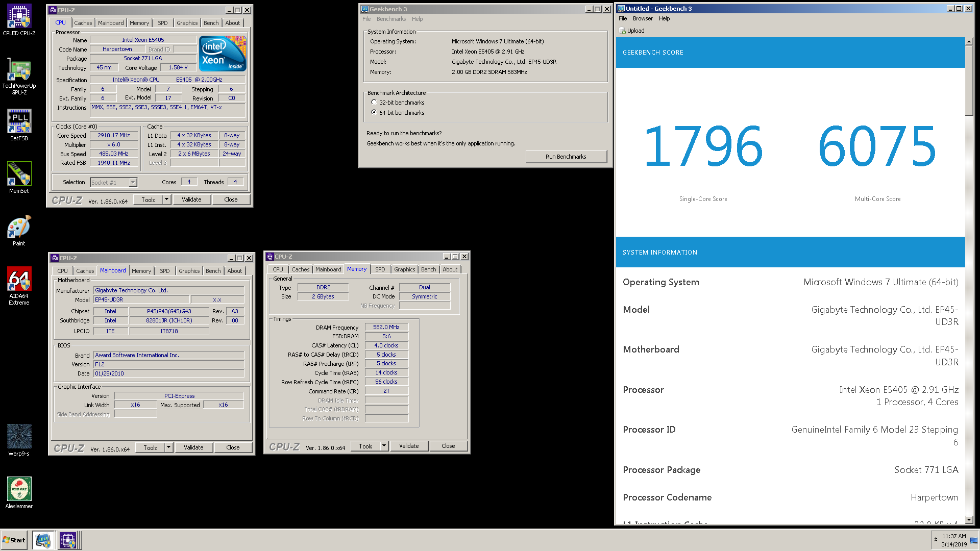Click the FSB:DRAM ratio value 5:6
The height and width of the screenshot is (551, 980).
coord(386,336)
